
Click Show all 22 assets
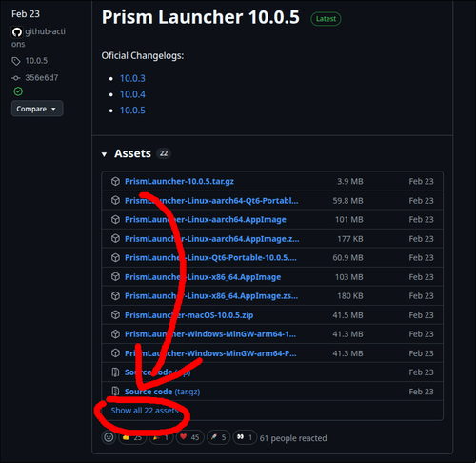pyautogui.click(x=145, y=411)
